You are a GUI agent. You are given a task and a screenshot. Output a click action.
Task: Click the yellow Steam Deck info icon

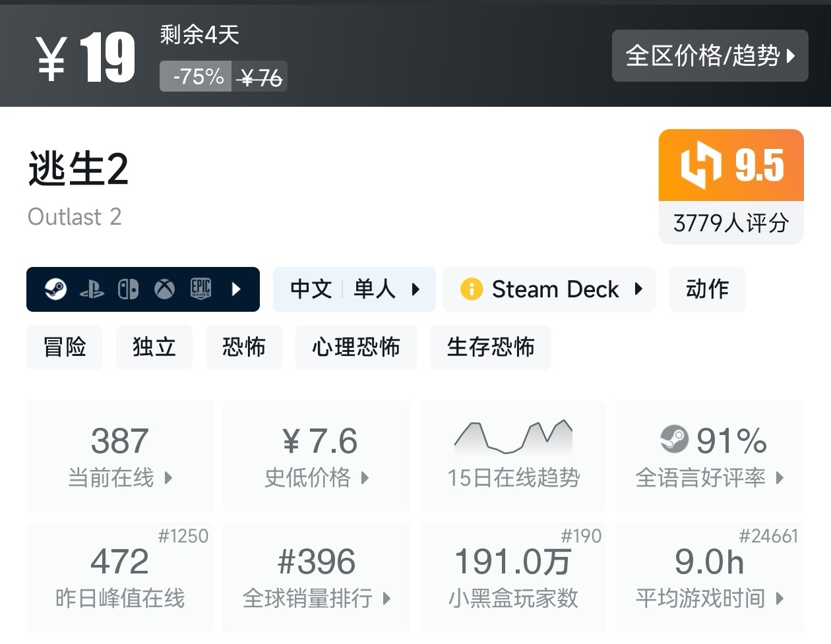472,289
